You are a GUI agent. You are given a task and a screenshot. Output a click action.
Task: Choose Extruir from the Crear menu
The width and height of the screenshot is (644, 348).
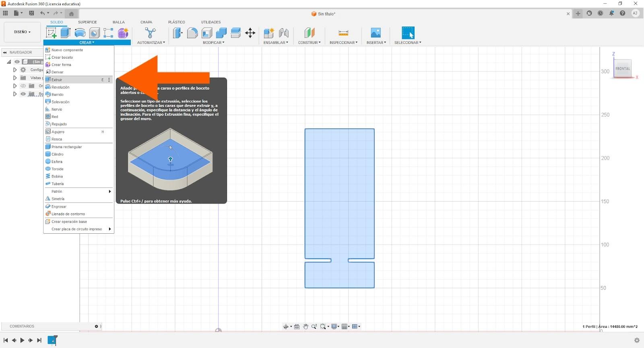point(78,80)
